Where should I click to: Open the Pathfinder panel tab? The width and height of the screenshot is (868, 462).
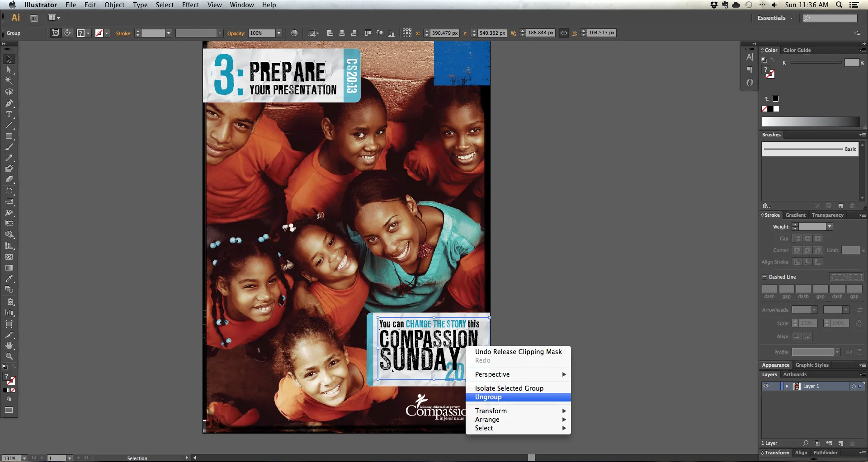tap(826, 453)
